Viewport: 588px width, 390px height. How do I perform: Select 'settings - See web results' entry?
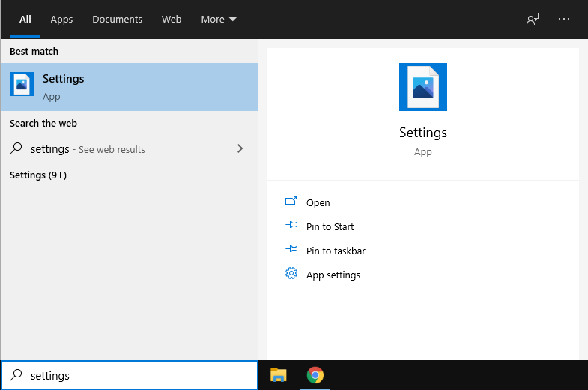point(130,149)
